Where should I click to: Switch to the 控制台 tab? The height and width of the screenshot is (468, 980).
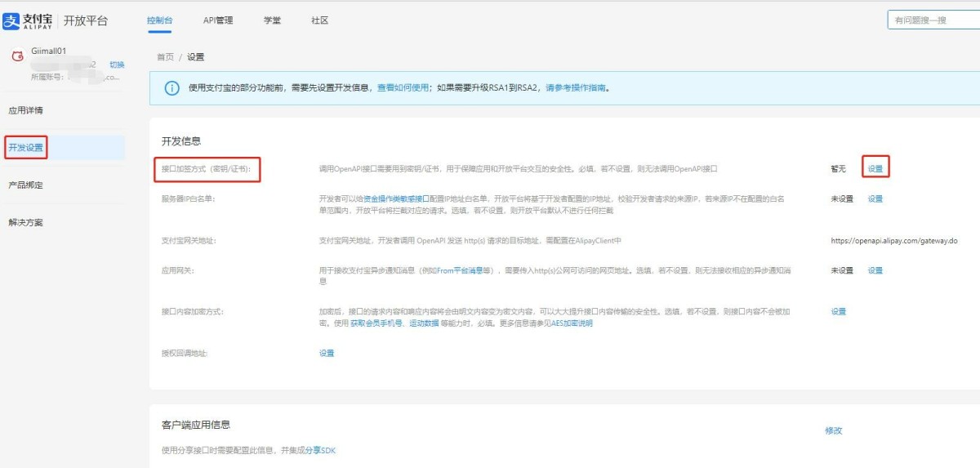[x=159, y=20]
